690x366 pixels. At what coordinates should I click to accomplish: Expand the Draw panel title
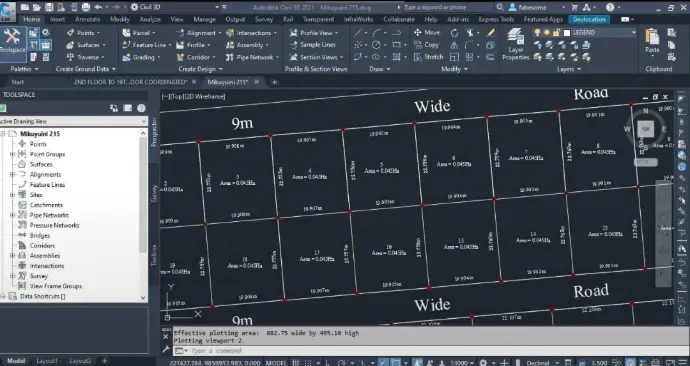click(379, 69)
